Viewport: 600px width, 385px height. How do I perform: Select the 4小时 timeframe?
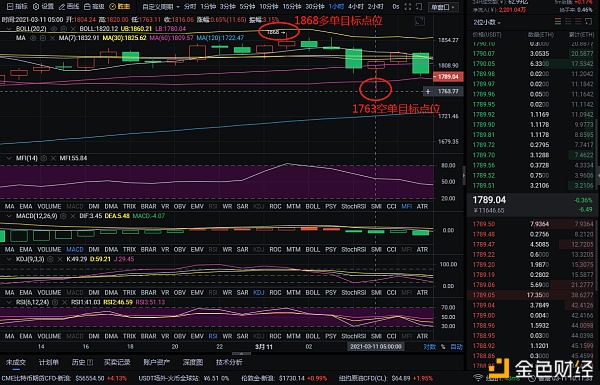point(355,7)
